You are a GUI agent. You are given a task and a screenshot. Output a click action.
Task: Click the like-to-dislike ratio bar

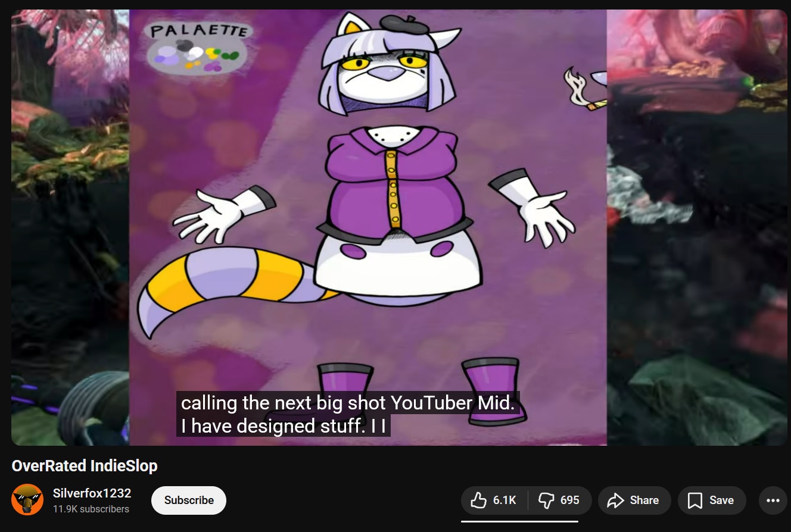pyautogui.click(x=519, y=521)
